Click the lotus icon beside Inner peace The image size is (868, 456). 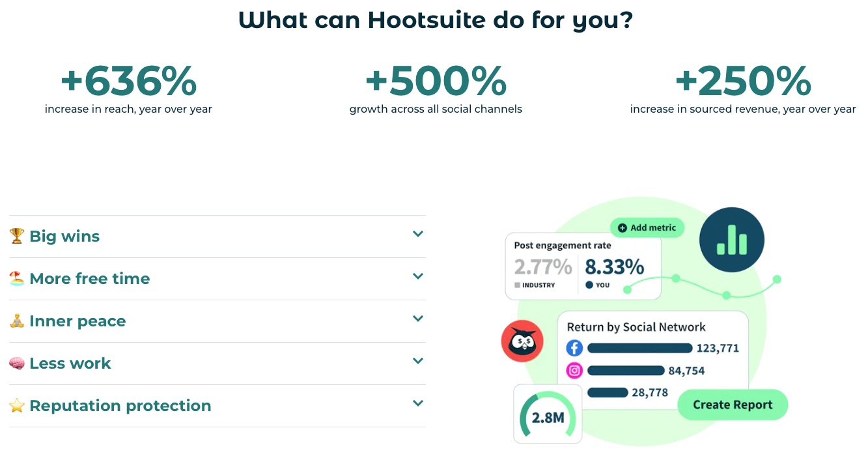coord(17,320)
